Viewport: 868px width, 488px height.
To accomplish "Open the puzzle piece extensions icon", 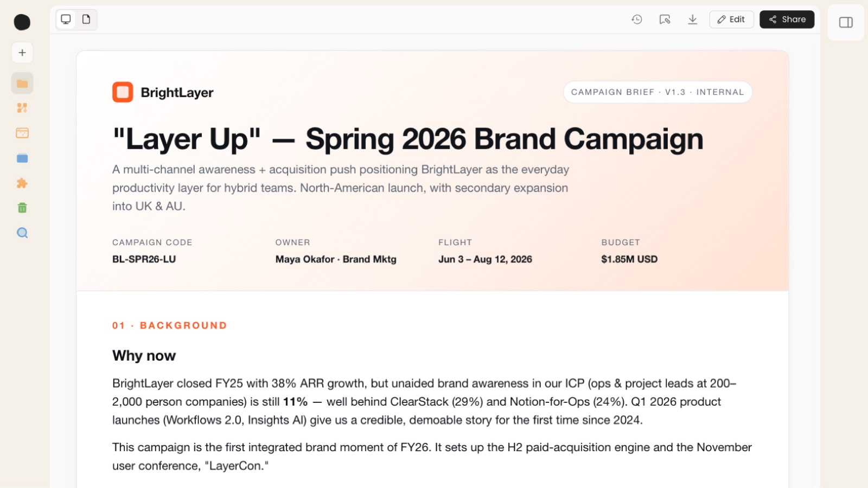I will coord(22,183).
